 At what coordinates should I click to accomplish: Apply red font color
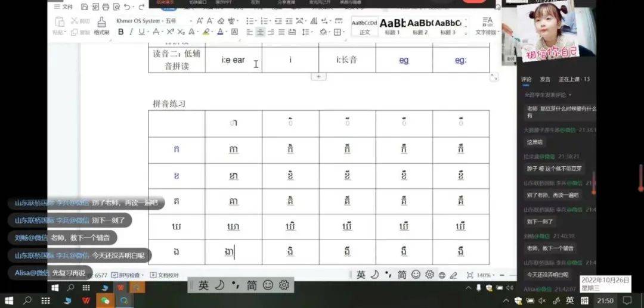click(x=220, y=32)
